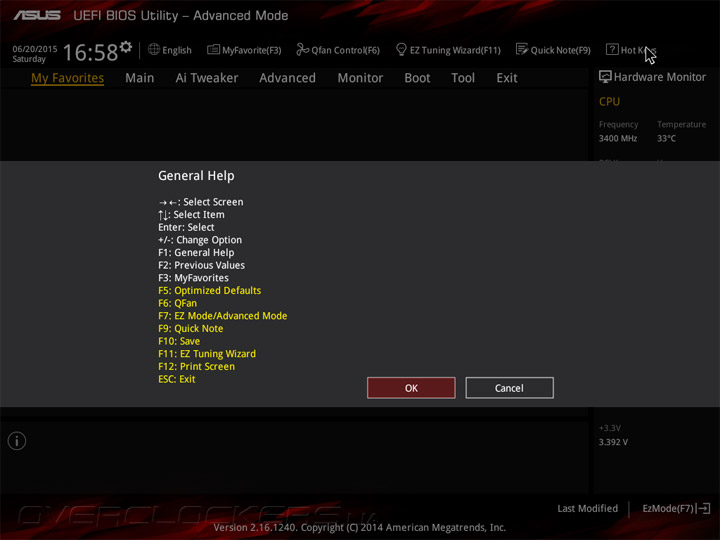Image resolution: width=720 pixels, height=540 pixels.
Task: Click the Select Screen arrows line
Action: 201,202
